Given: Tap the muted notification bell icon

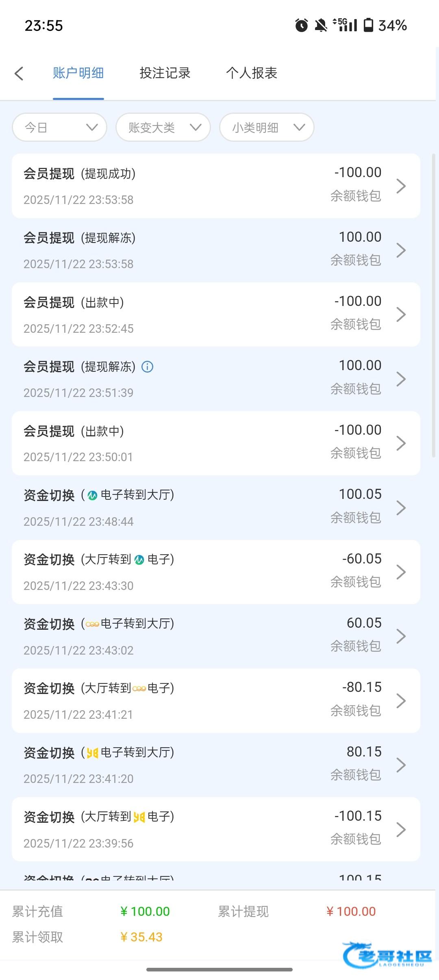Looking at the screenshot, I should [x=321, y=25].
